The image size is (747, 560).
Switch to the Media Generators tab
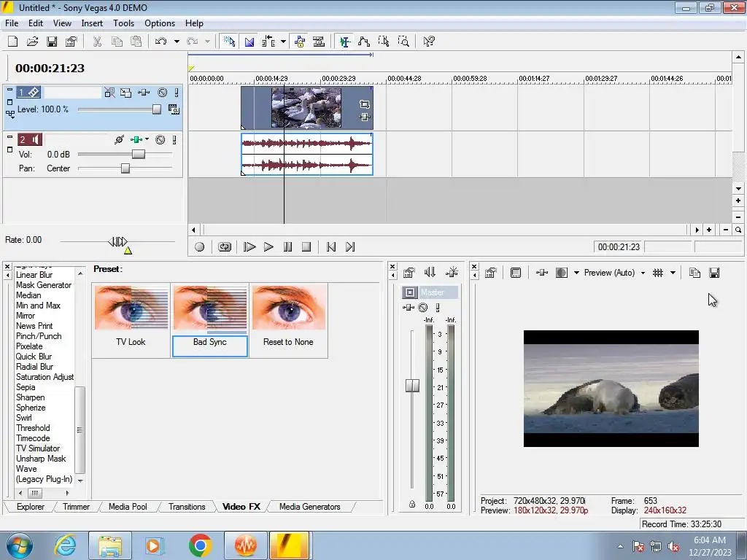(309, 507)
